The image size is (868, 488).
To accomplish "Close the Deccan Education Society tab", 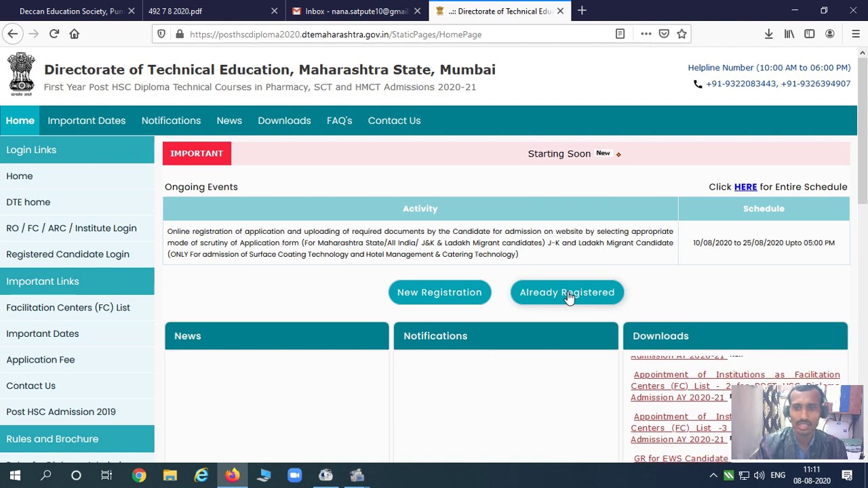I will 132,11.
